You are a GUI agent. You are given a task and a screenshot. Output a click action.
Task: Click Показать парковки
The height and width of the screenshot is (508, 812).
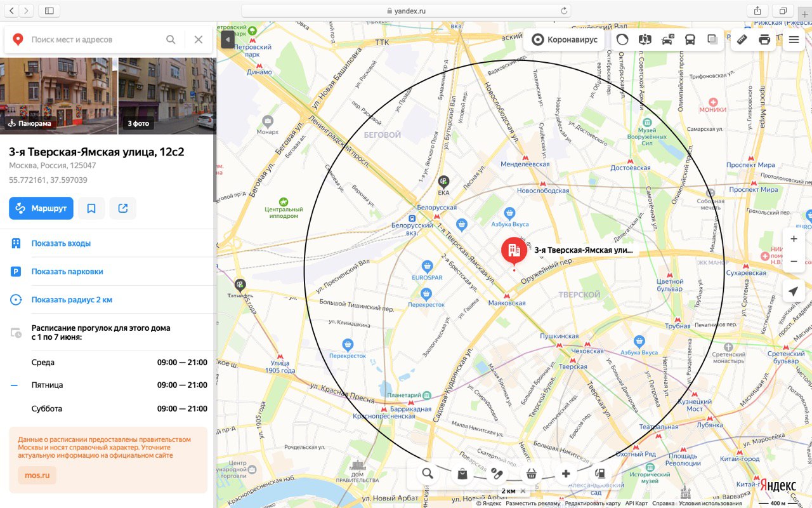(67, 271)
